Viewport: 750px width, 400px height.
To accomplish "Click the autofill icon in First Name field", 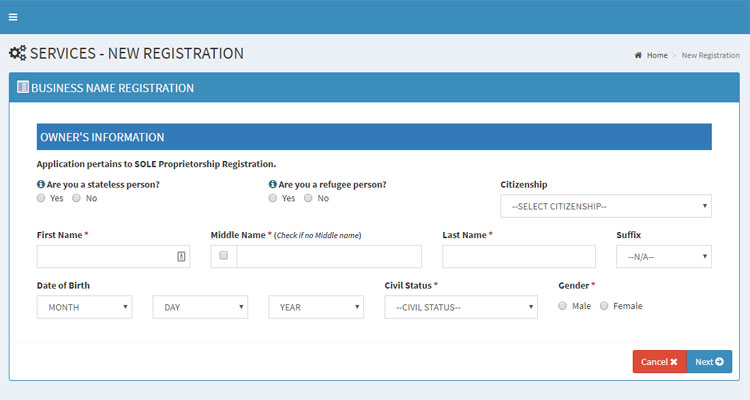I will coord(181,256).
